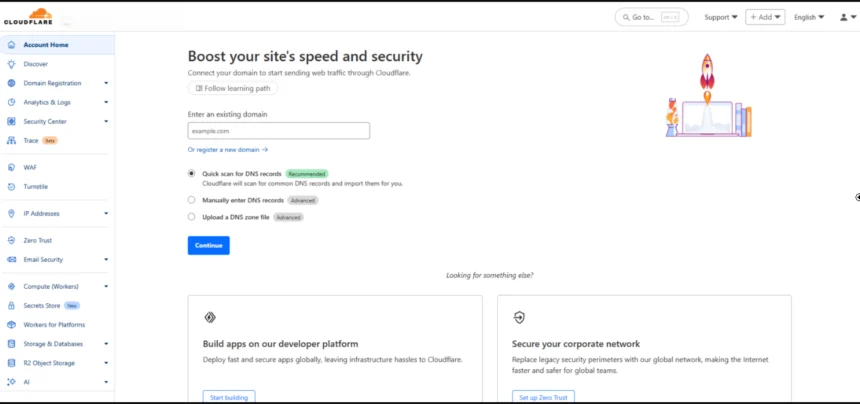Open the Support dropdown
The image size is (860, 404).
721,17
